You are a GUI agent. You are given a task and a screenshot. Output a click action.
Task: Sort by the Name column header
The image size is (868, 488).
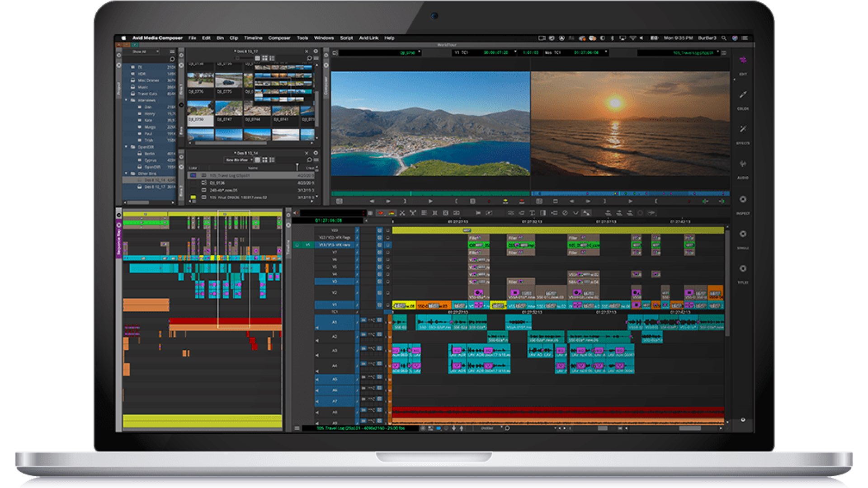pyautogui.click(x=253, y=168)
